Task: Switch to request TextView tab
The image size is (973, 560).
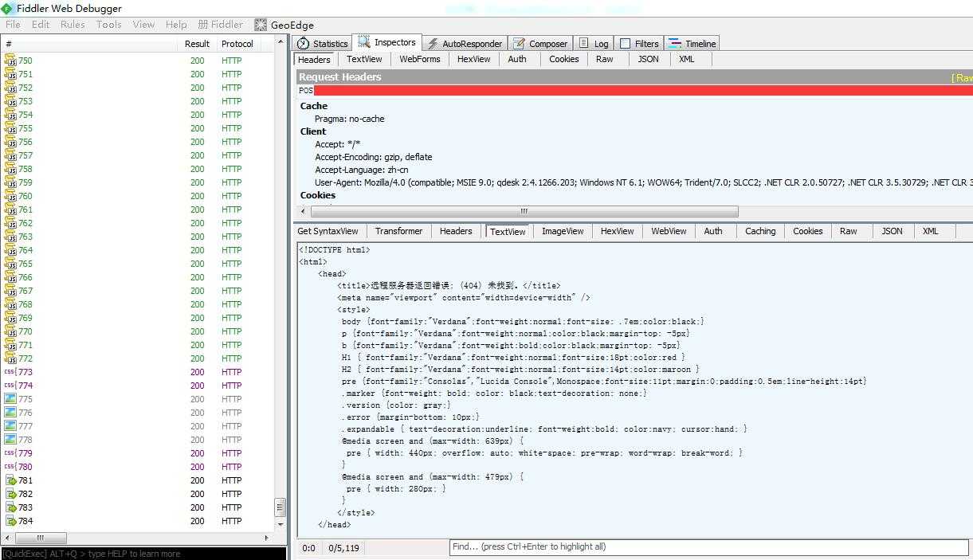Action: tap(364, 59)
